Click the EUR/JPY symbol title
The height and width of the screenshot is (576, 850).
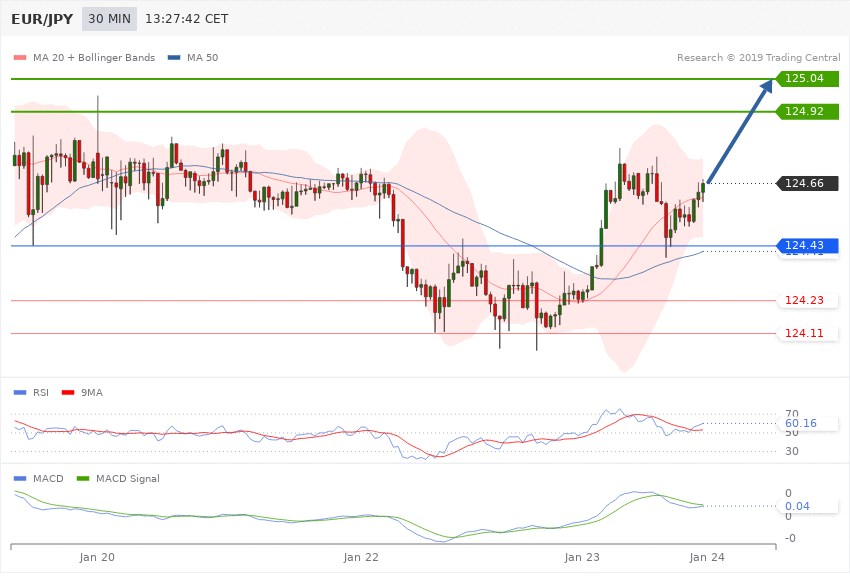click(42, 19)
